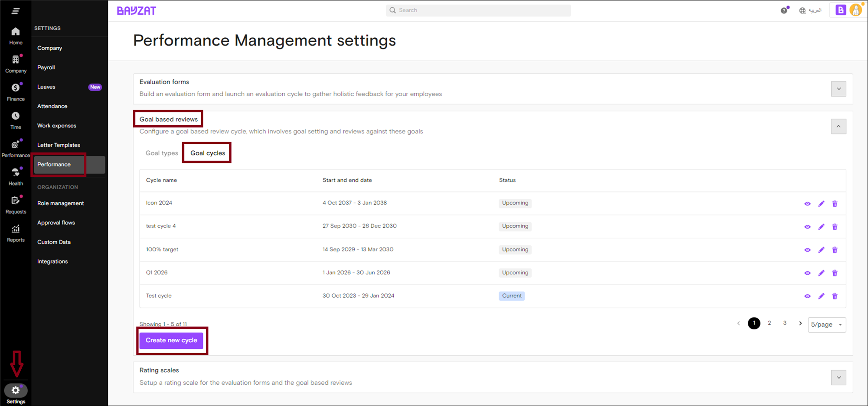This screenshot has width=868, height=406.
Task: Click Create new cycle button
Action: click(x=171, y=341)
